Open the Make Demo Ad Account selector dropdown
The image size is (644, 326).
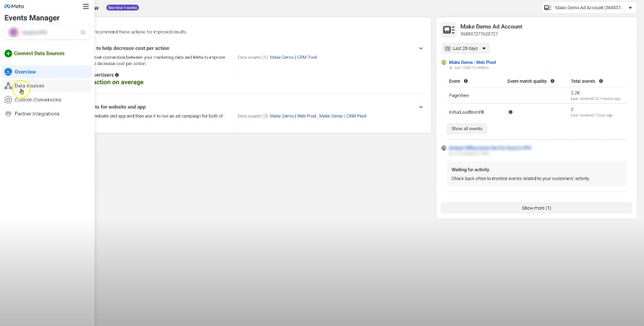point(589,7)
